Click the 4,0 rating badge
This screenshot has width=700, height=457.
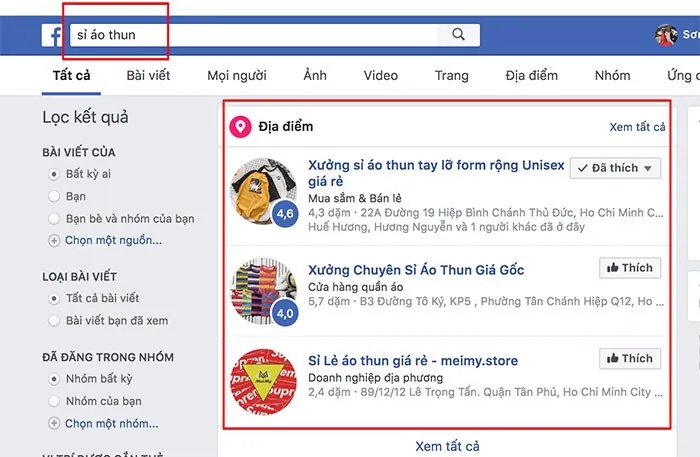(x=285, y=313)
